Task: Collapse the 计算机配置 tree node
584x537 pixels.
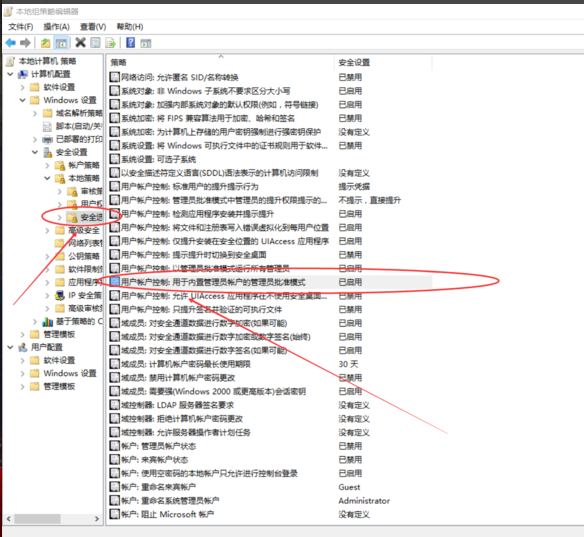Action: pos(10,74)
